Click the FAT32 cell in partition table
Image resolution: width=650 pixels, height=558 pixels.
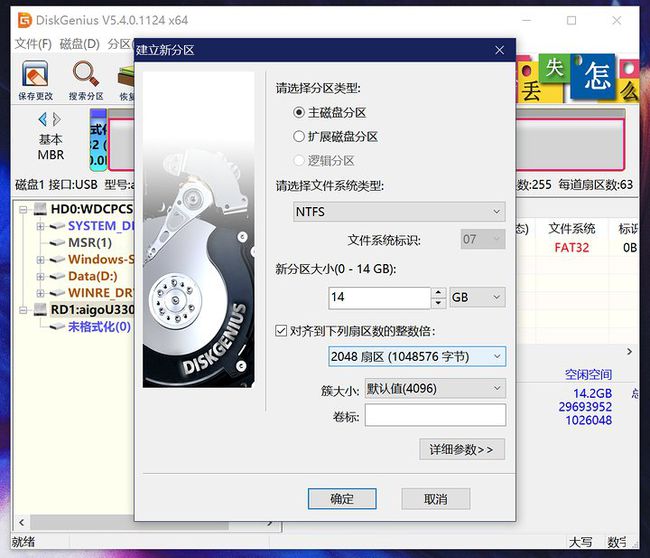tap(572, 247)
